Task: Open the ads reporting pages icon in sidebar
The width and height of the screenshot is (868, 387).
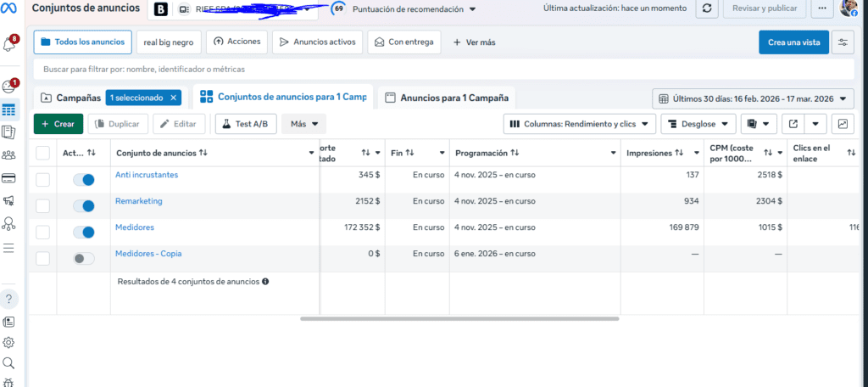Action: click(8, 132)
